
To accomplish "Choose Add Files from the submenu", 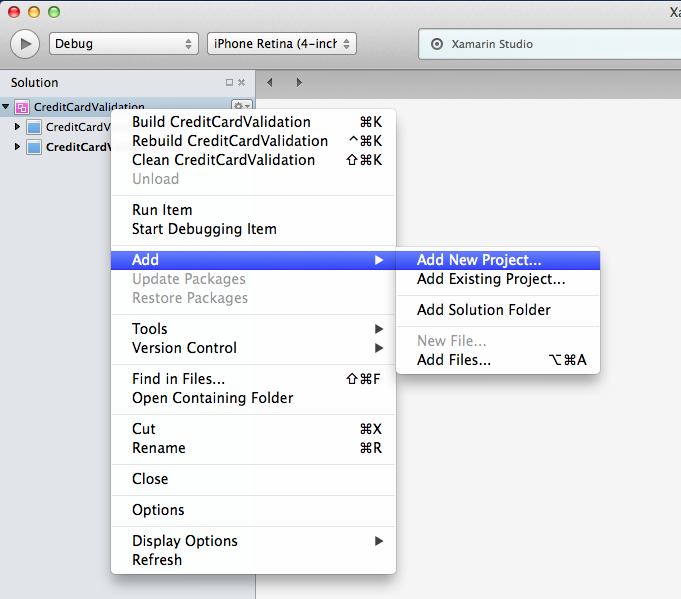I will tap(454, 360).
